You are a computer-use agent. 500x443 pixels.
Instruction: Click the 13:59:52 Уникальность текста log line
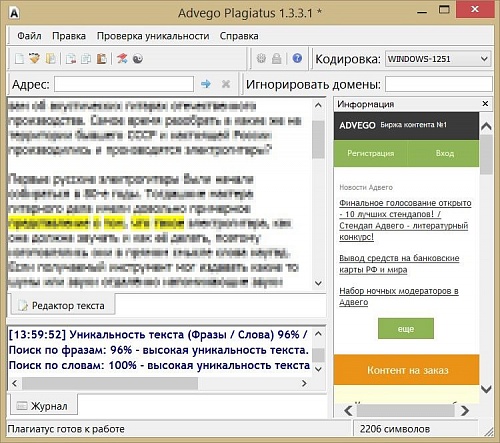pyautogui.click(x=158, y=334)
